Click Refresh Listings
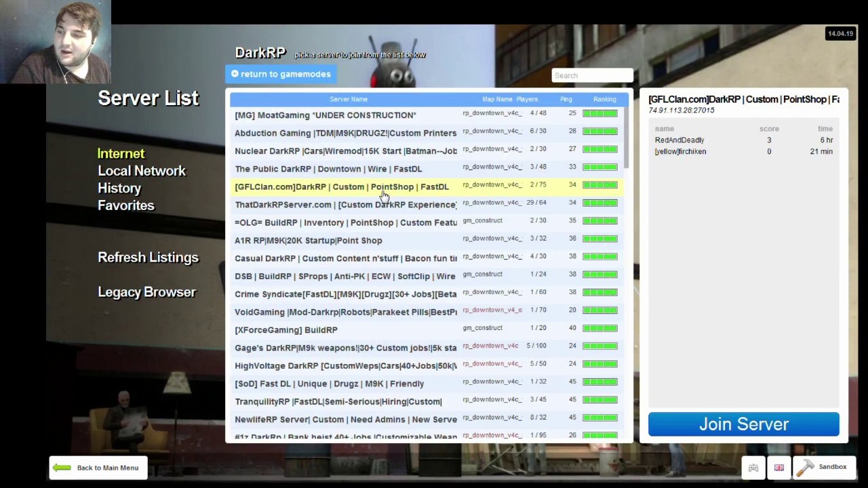The height and width of the screenshot is (488, 868). pyautogui.click(x=148, y=258)
